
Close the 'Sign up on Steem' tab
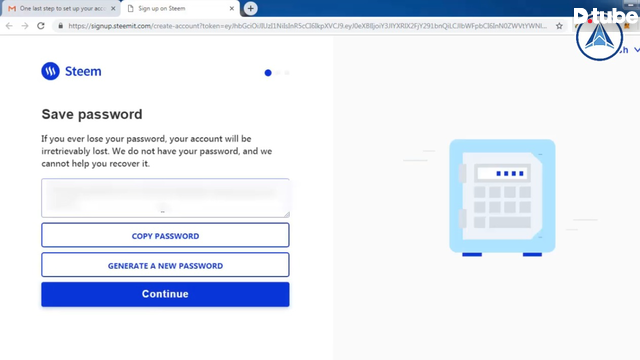pyautogui.click(x=231, y=9)
